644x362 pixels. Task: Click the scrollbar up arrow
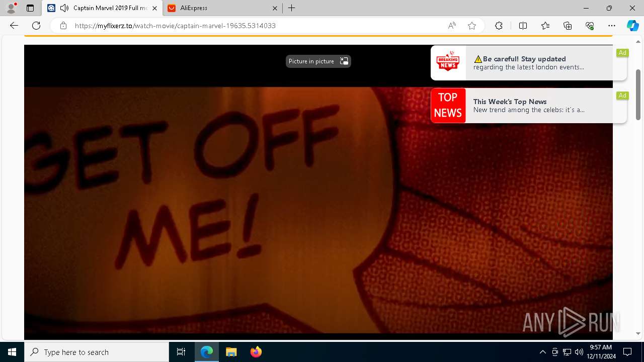point(638,42)
